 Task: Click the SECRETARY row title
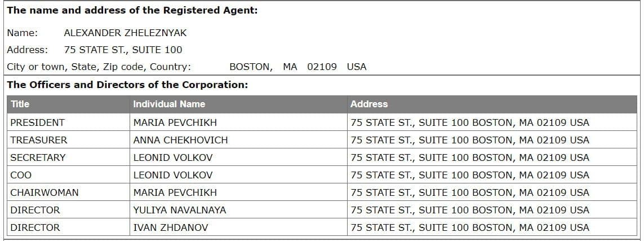(68, 157)
